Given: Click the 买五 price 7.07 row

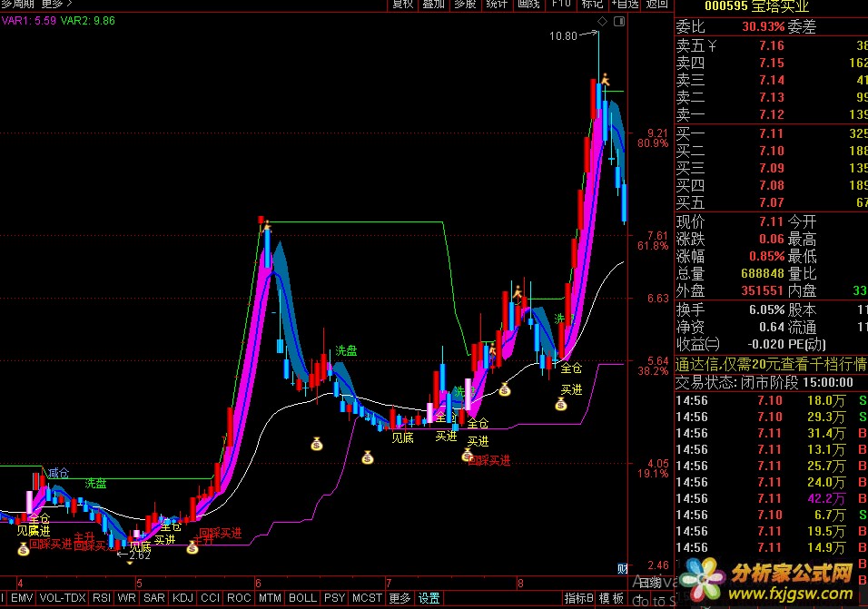Looking at the screenshot, I should (771, 202).
